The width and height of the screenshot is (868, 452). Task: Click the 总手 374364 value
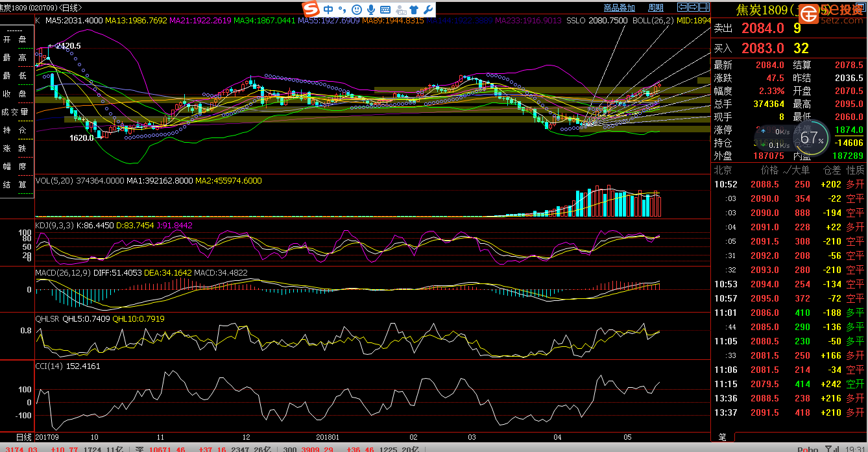[x=769, y=104]
